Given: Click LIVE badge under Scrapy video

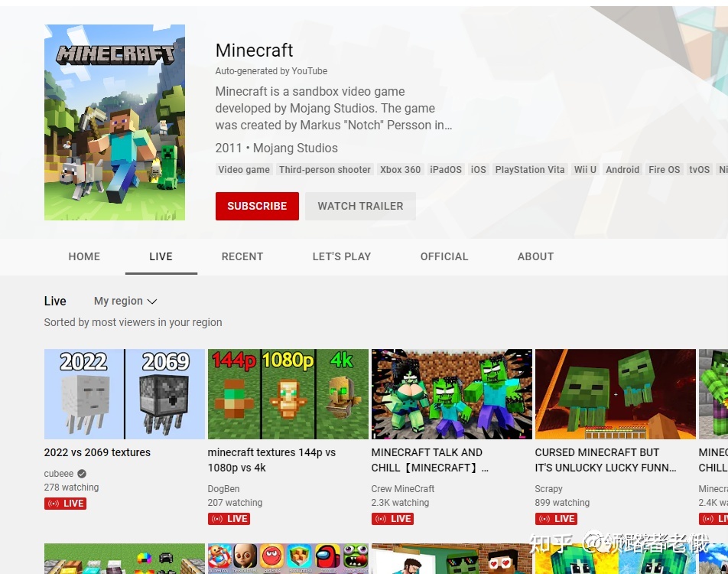Looking at the screenshot, I should tap(556, 519).
